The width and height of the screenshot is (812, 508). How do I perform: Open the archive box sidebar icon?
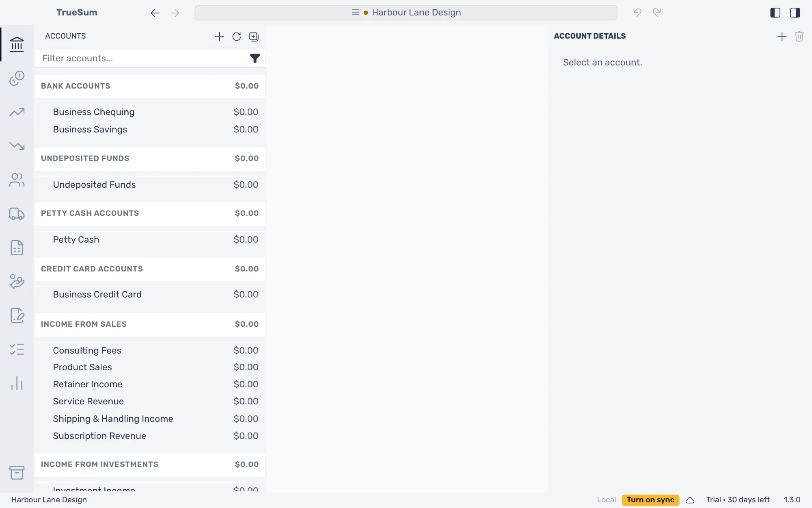17,473
